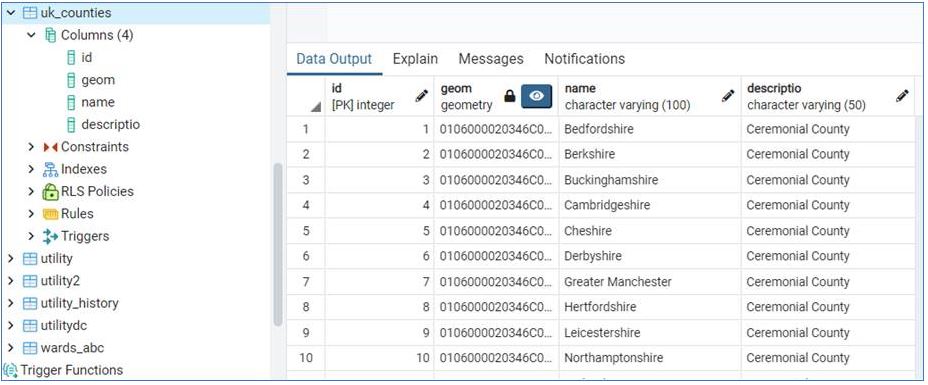The width and height of the screenshot is (928, 385).
Task: Switch to the Explain tab
Action: [x=415, y=59]
